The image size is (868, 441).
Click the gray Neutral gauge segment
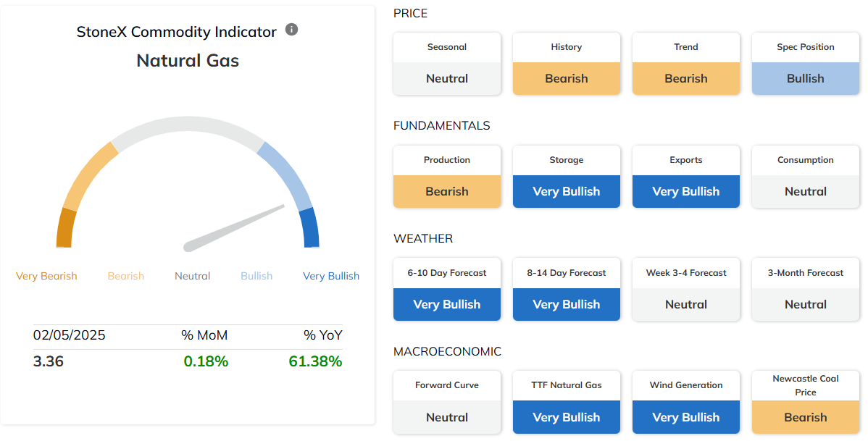[x=188, y=125]
